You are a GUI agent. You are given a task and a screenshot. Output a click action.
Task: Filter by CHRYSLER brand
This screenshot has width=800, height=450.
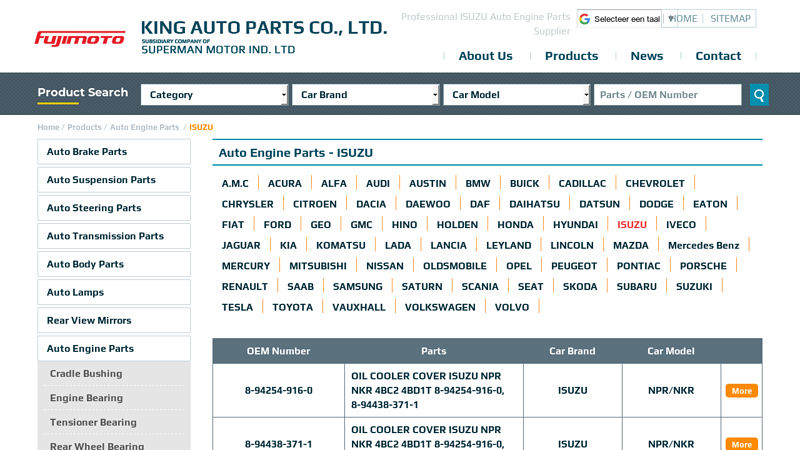pyautogui.click(x=247, y=204)
